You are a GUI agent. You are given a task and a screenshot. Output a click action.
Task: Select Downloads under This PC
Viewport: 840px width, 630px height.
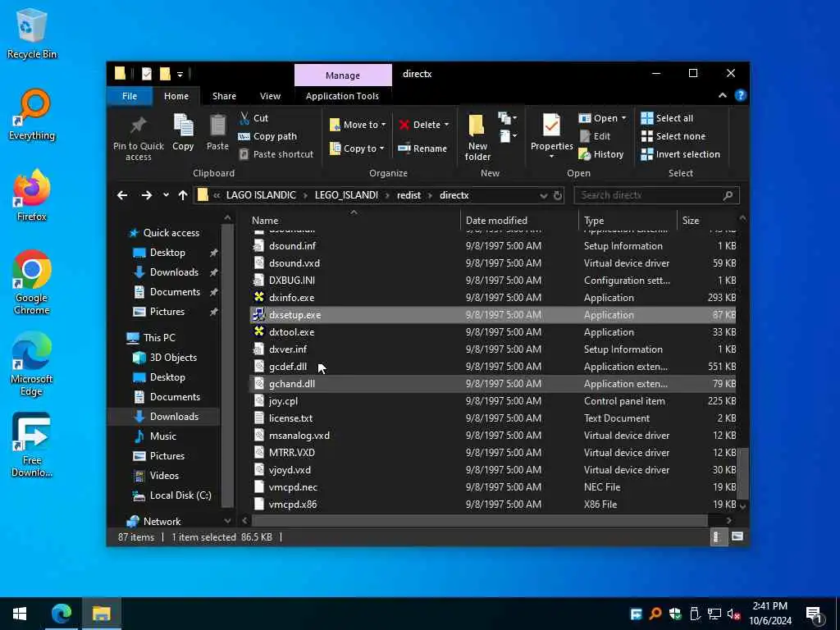pos(174,416)
